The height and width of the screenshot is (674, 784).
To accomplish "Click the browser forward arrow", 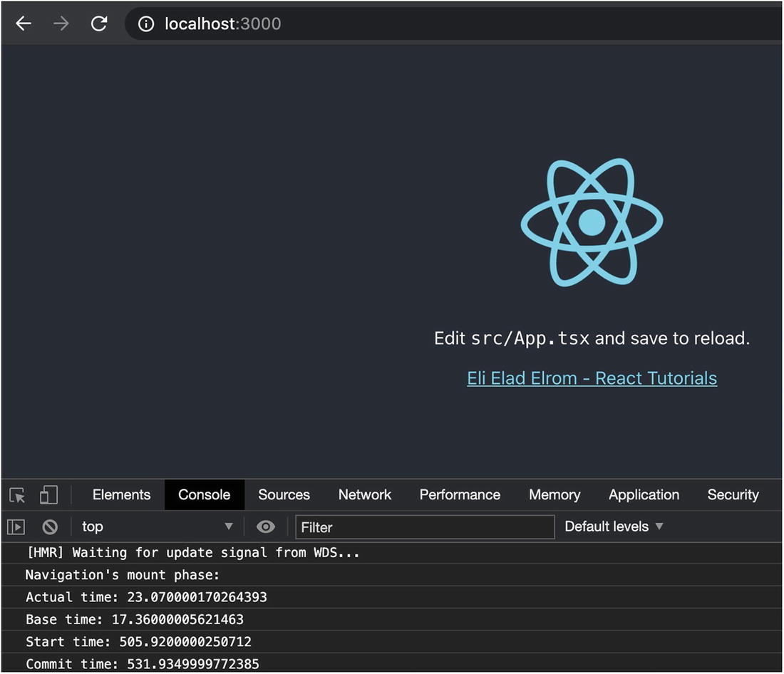I will point(61,24).
